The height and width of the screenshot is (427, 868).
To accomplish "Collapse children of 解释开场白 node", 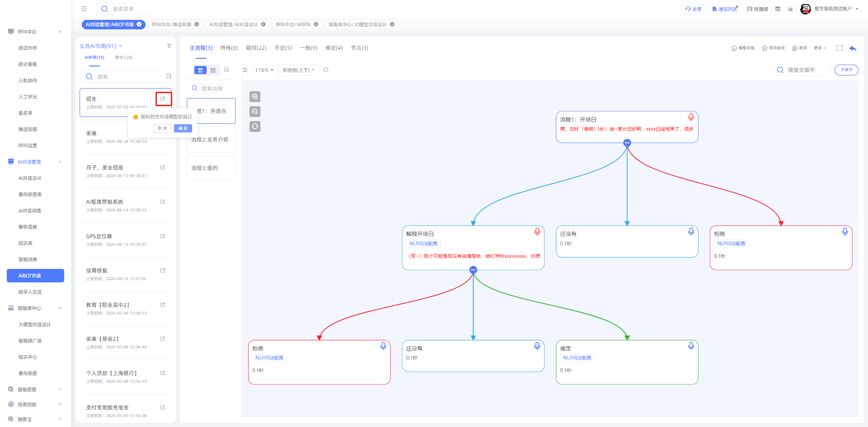I will click(x=473, y=270).
